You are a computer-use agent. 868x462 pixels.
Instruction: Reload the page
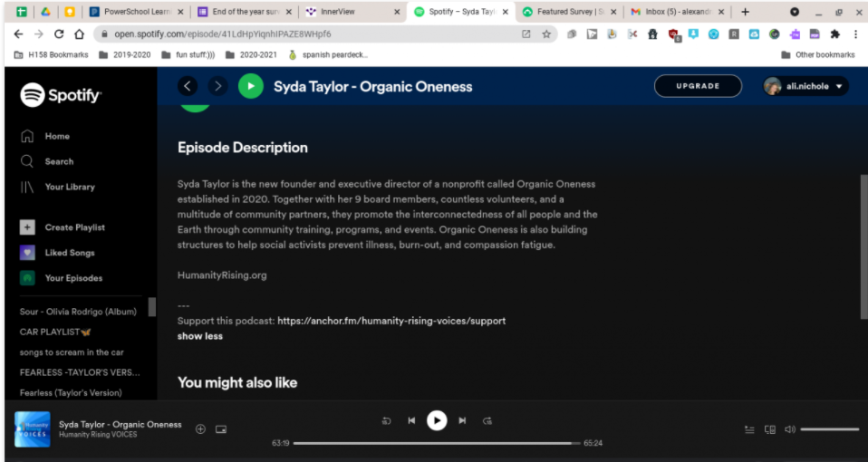coord(59,34)
